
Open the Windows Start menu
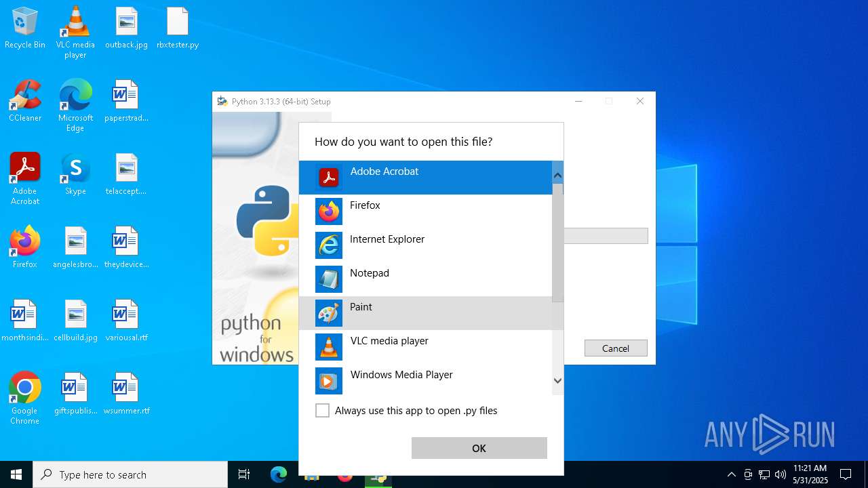(16, 474)
